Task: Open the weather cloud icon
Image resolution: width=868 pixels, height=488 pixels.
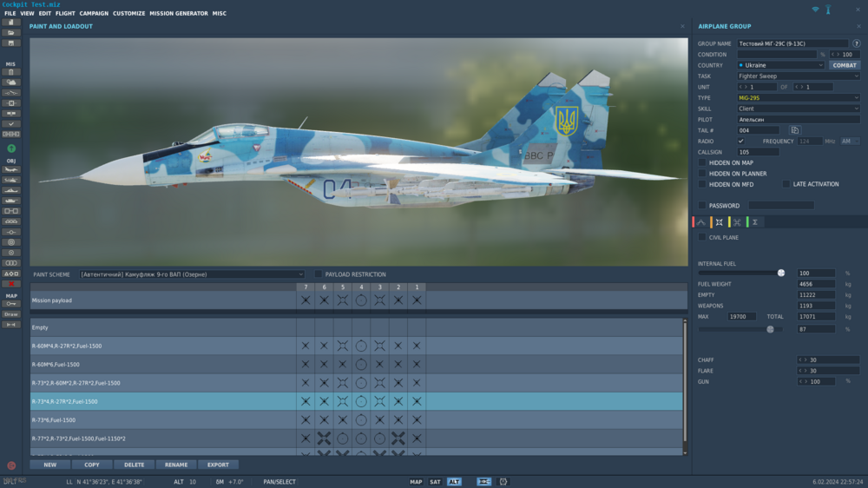Action: point(11,82)
